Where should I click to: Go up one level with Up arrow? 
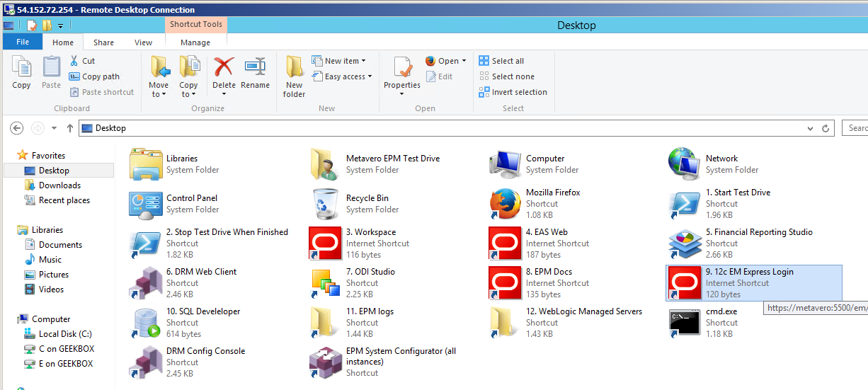pyautogui.click(x=69, y=128)
